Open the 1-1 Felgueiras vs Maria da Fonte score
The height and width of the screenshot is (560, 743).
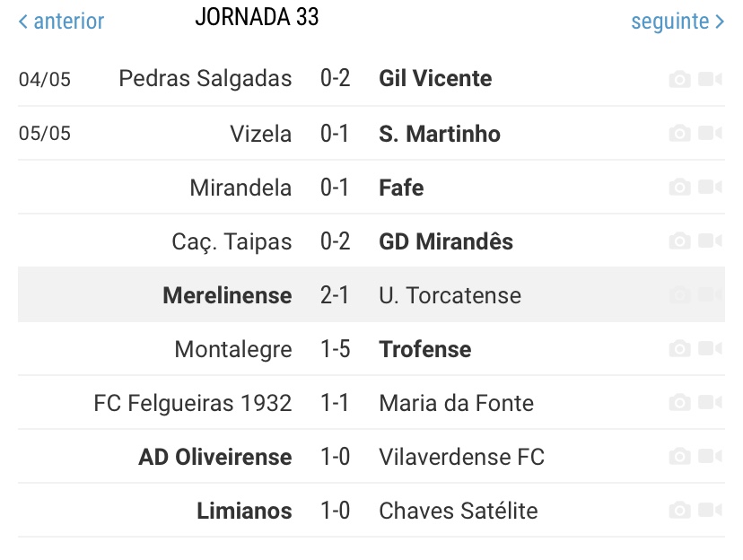coord(335,403)
